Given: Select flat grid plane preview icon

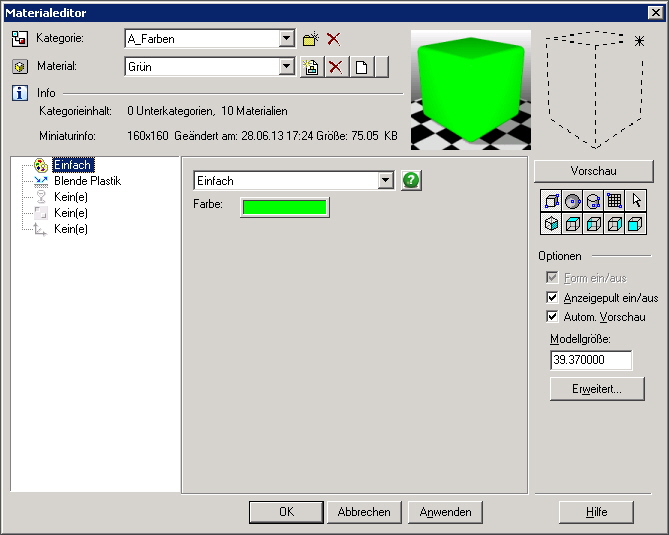Looking at the screenshot, I should pyautogui.click(x=614, y=201).
